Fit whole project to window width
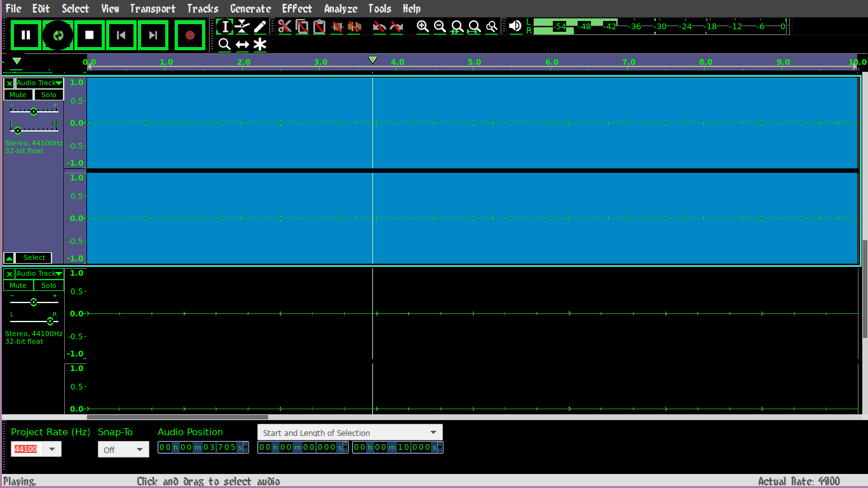Image resolution: width=868 pixels, height=488 pixels. [x=474, y=27]
